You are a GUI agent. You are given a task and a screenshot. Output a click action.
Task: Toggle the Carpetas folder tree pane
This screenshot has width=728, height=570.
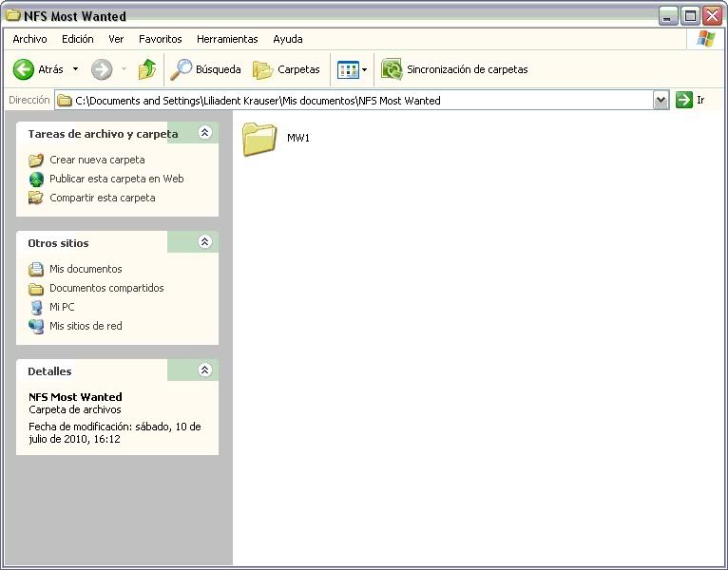coord(286,69)
